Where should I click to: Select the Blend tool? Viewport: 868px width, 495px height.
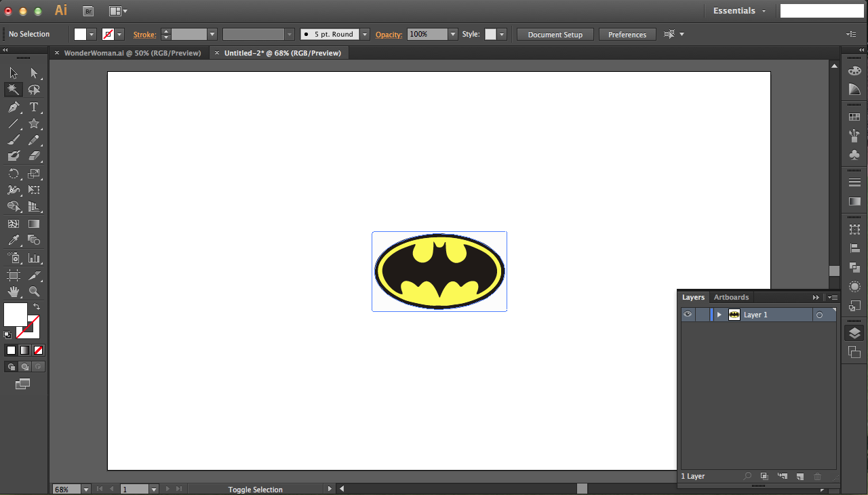[34, 240]
